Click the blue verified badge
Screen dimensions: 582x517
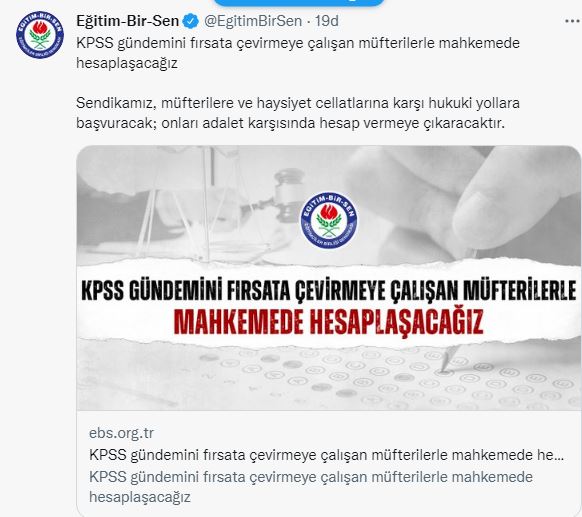(191, 21)
